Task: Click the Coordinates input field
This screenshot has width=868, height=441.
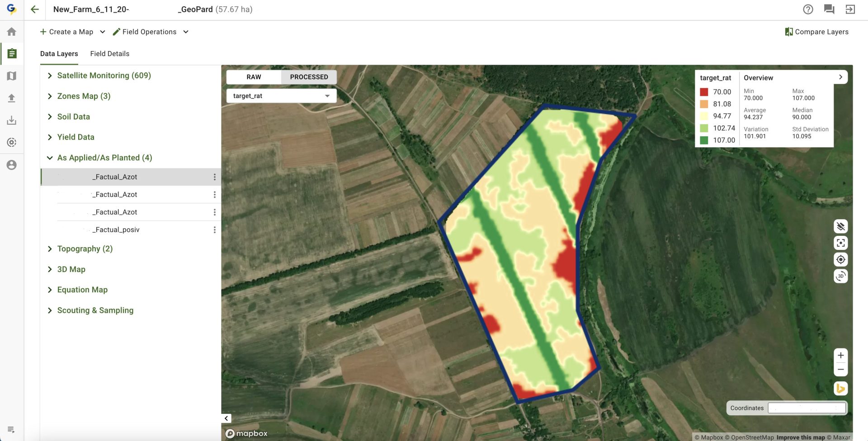Action: click(807, 408)
